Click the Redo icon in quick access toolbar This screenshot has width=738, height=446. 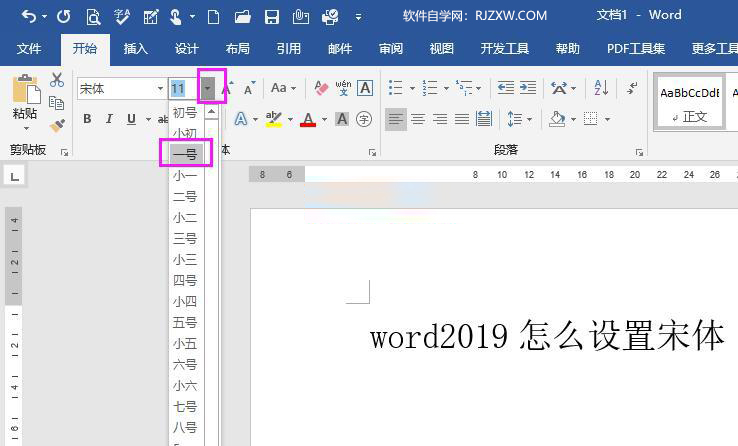(x=64, y=17)
